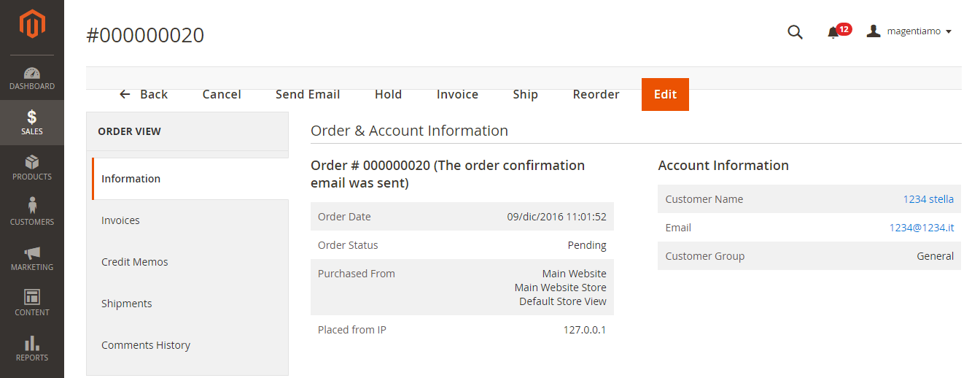This screenshot has height=378, width=980.
Task: Open the Reports bar chart icon
Action: pyautogui.click(x=32, y=349)
